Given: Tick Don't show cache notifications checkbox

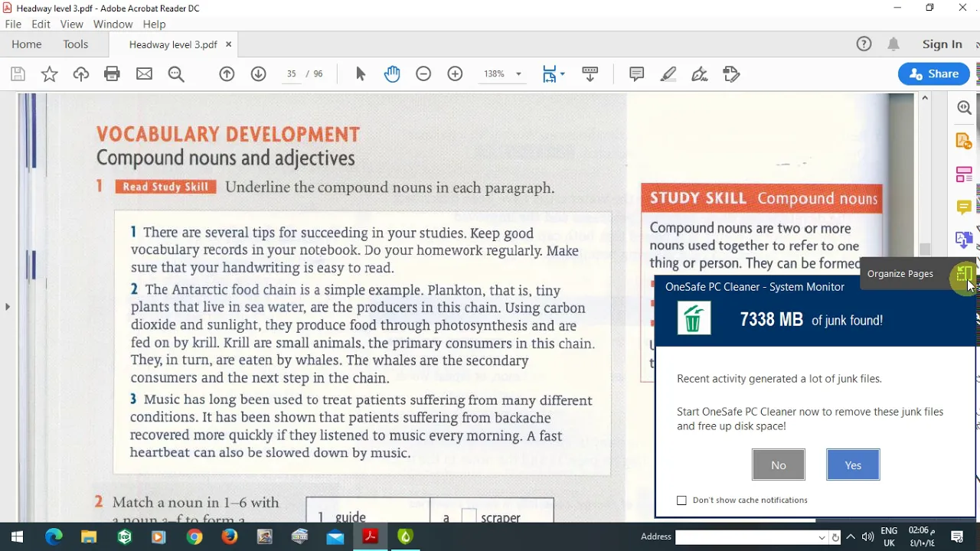Looking at the screenshot, I should (681, 500).
